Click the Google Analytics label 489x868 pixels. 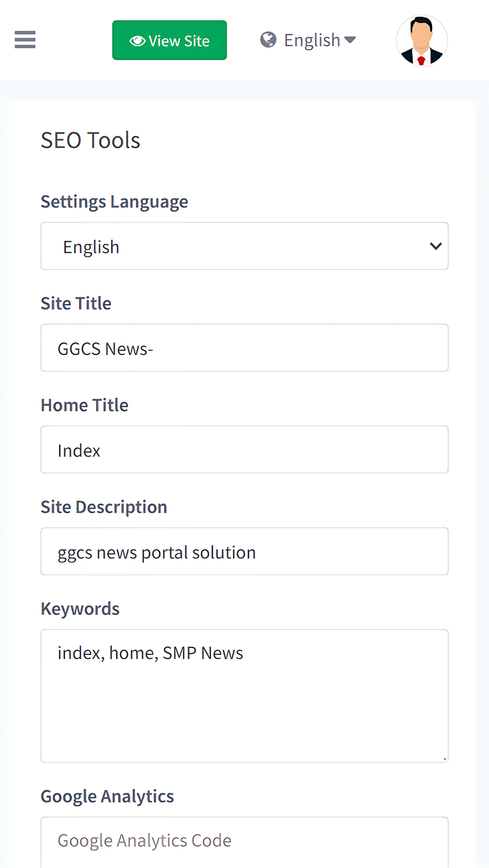107,796
